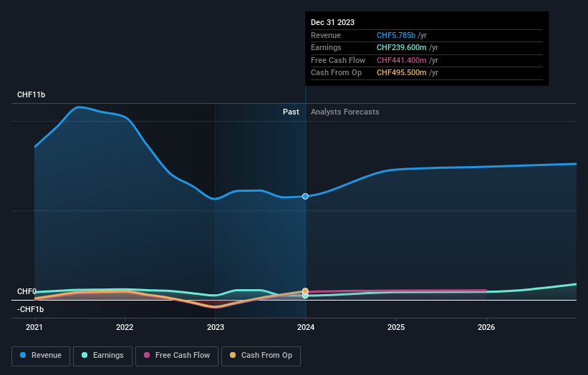Click the 2026 x-axis label
This screenshot has height=375, width=588.
[x=486, y=327]
